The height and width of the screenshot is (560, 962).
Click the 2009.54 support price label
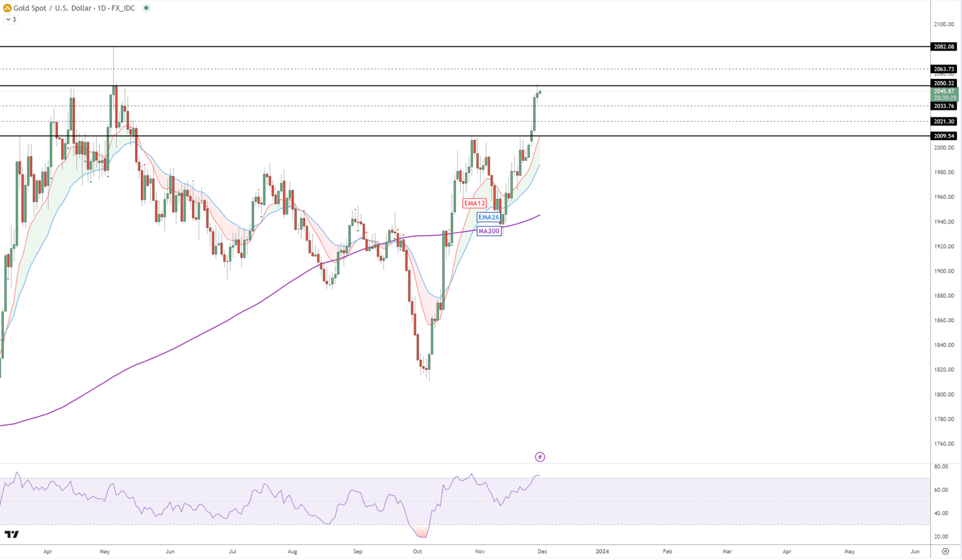pos(944,136)
